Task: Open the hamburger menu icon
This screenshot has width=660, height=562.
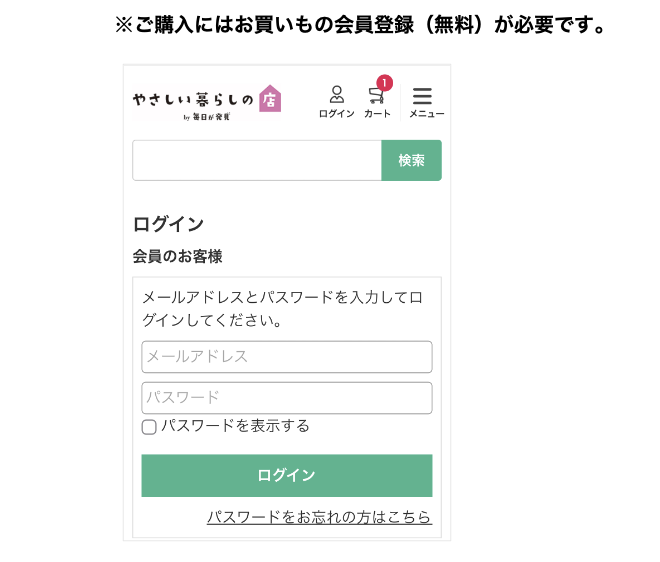Action: [x=423, y=96]
